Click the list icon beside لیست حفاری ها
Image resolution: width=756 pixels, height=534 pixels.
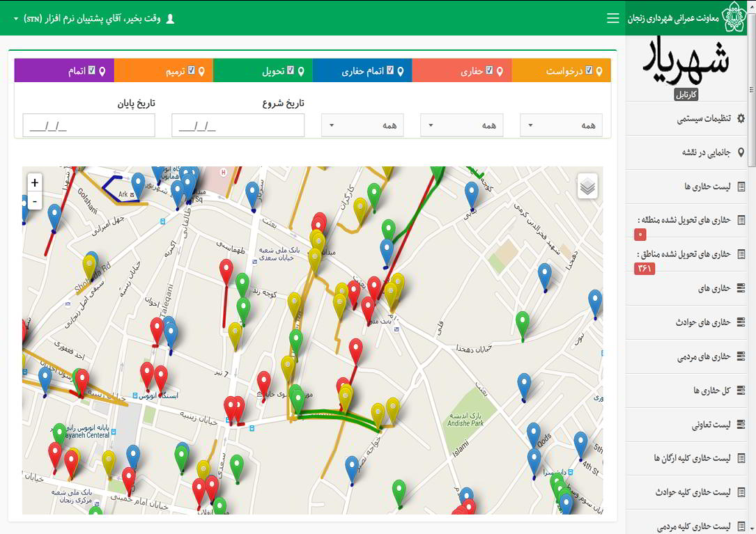(741, 187)
